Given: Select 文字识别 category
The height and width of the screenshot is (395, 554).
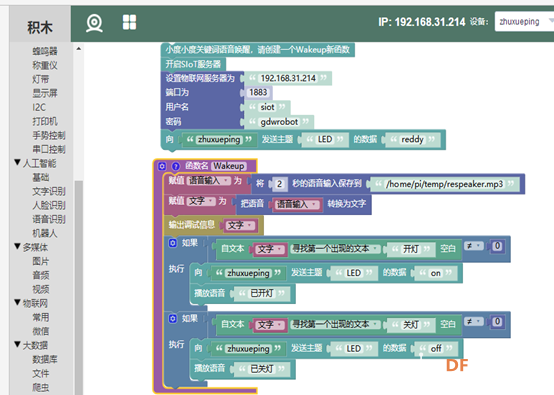Looking at the screenshot, I should click(x=49, y=191).
